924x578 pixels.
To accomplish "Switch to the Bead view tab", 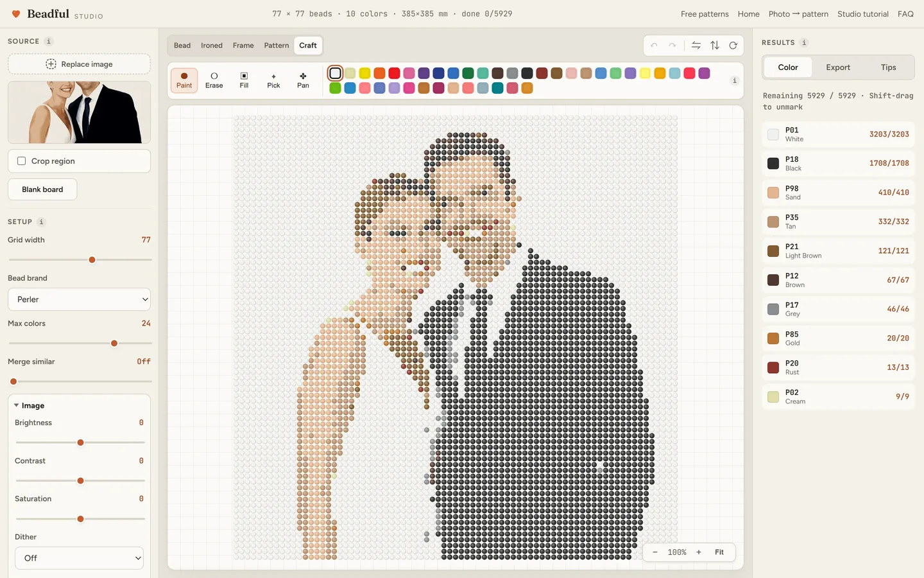I will point(182,46).
